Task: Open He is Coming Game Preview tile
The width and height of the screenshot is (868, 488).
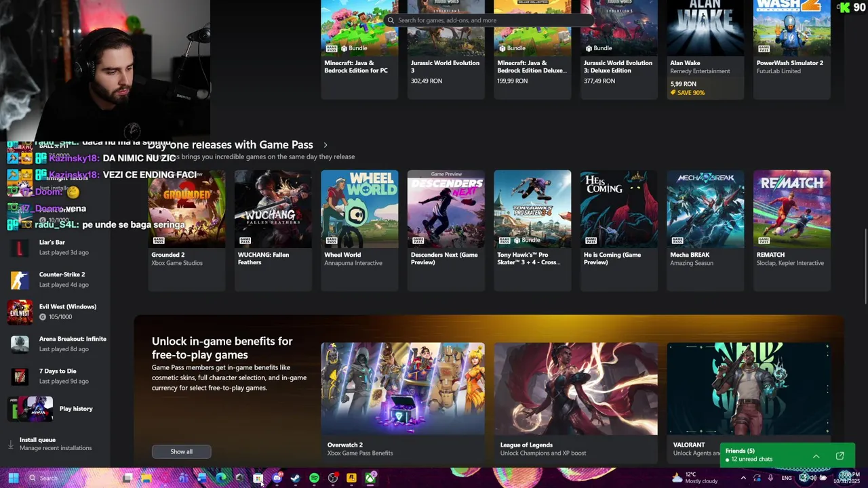Action: point(619,230)
